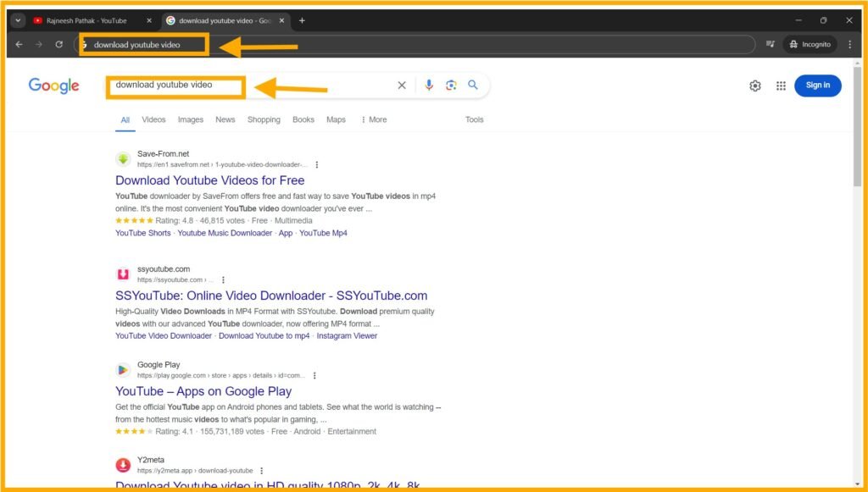Open the App sitelink under SaveFrom
The image size is (868, 492).
pyautogui.click(x=286, y=233)
